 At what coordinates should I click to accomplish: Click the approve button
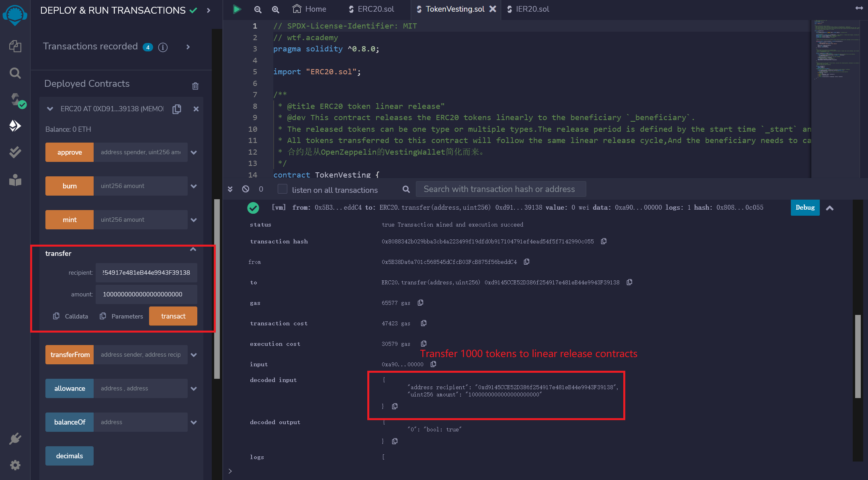point(70,152)
